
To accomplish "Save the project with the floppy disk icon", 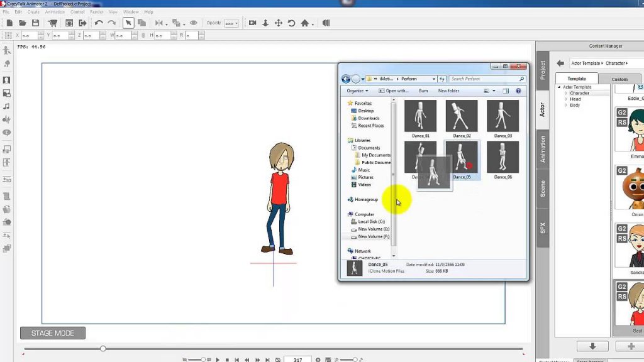I will tap(35, 23).
